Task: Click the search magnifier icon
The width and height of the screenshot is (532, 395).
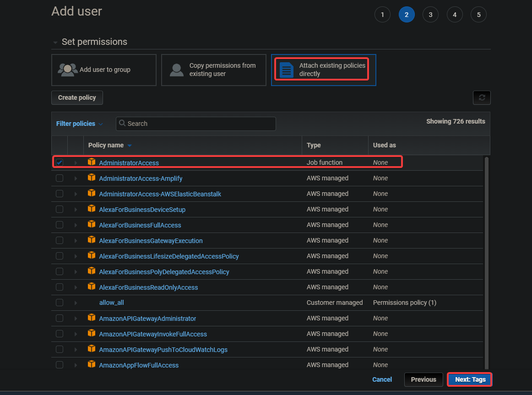Action: point(122,123)
